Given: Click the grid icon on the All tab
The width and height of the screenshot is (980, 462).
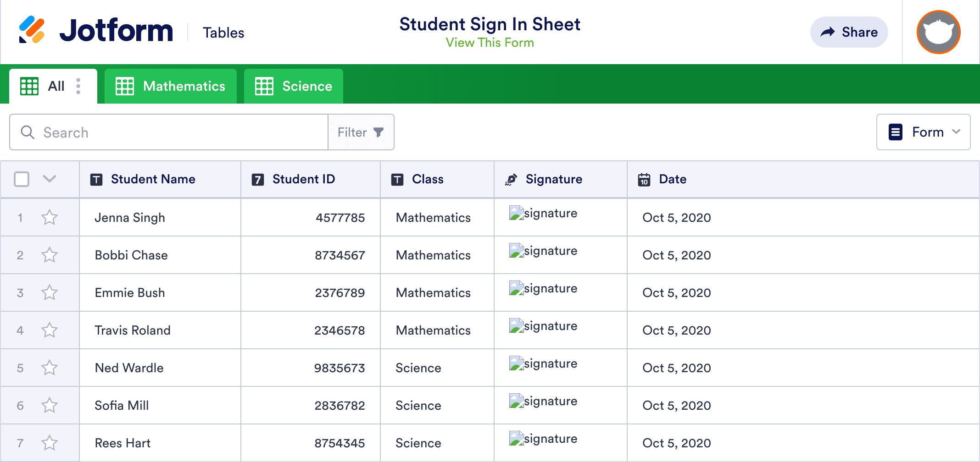Looking at the screenshot, I should [x=28, y=86].
